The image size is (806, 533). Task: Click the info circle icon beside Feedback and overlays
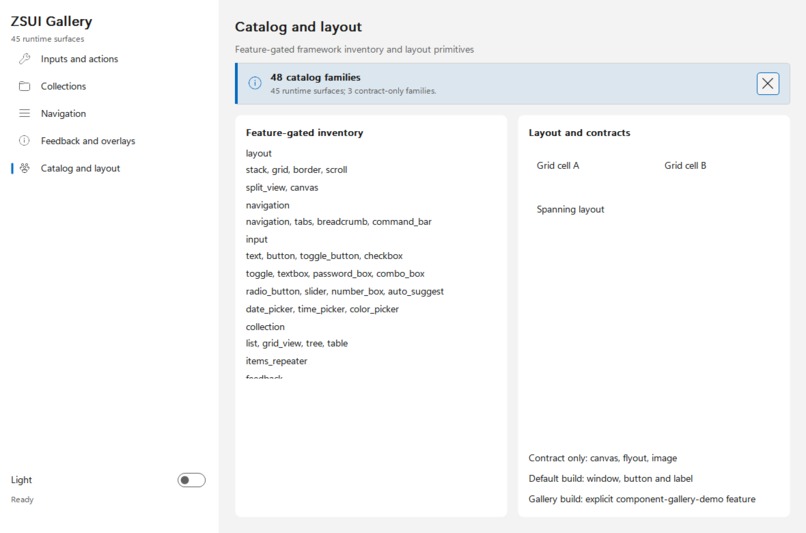24,140
